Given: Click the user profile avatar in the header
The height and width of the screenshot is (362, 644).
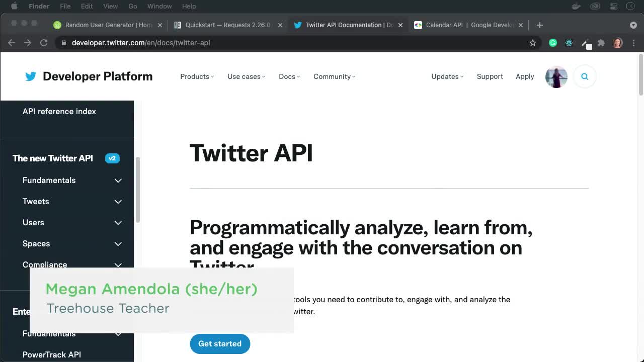Looking at the screenshot, I should pos(556,76).
